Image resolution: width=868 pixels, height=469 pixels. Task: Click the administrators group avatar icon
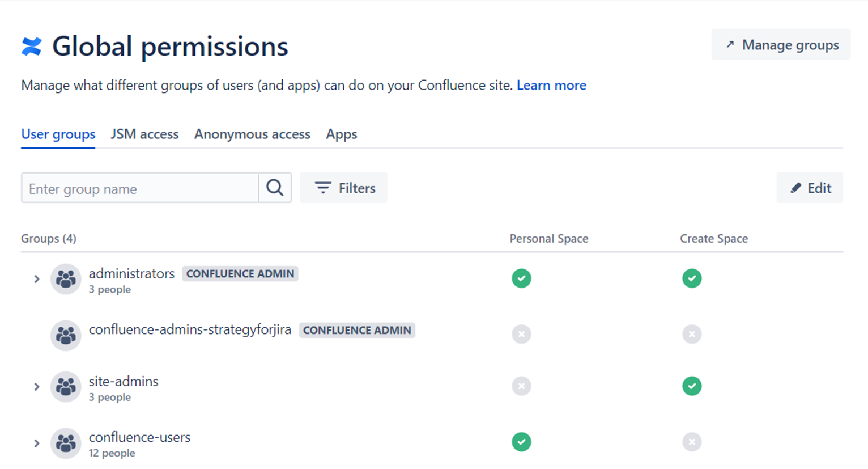click(x=66, y=279)
